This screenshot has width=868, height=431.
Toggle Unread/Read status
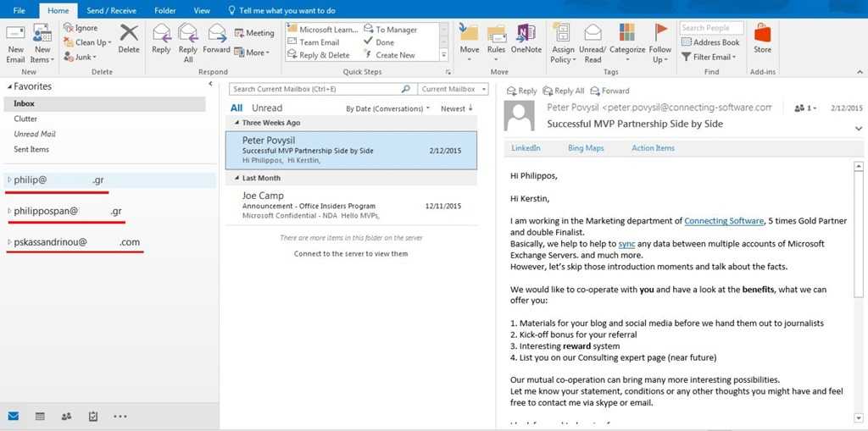pyautogui.click(x=593, y=44)
